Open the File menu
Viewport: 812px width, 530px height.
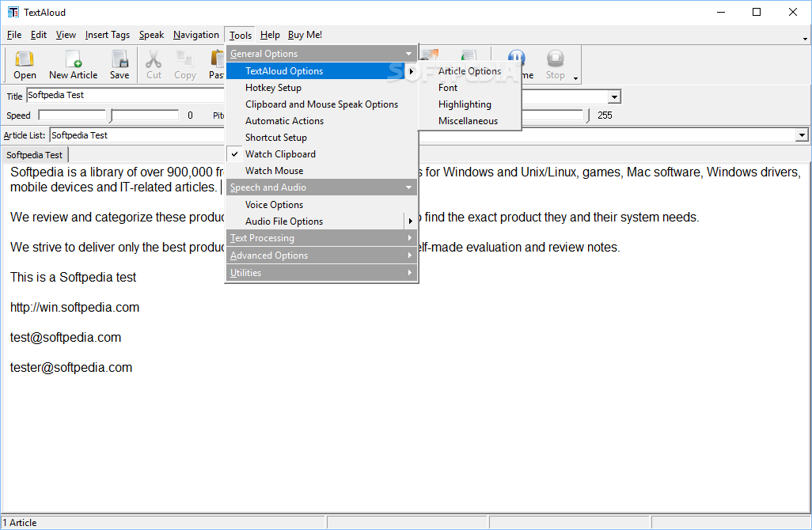coord(14,35)
